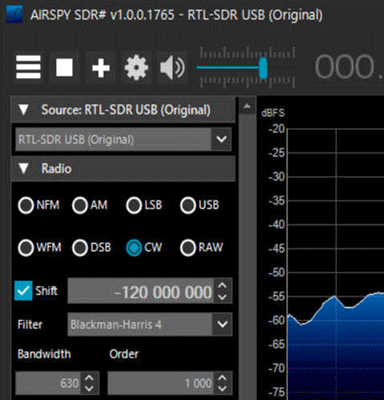384x400 pixels.
Task: Decrease Order with the down arrow
Action: 222,388
